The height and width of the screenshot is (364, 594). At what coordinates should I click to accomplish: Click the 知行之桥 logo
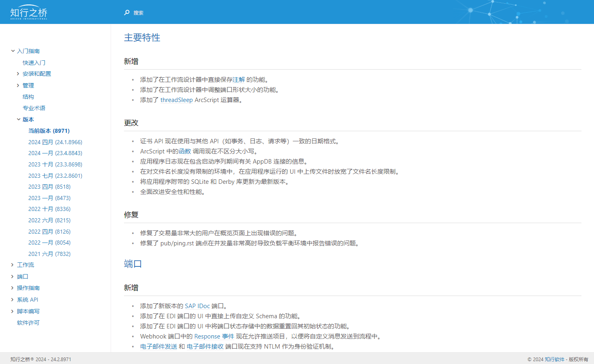tap(29, 13)
